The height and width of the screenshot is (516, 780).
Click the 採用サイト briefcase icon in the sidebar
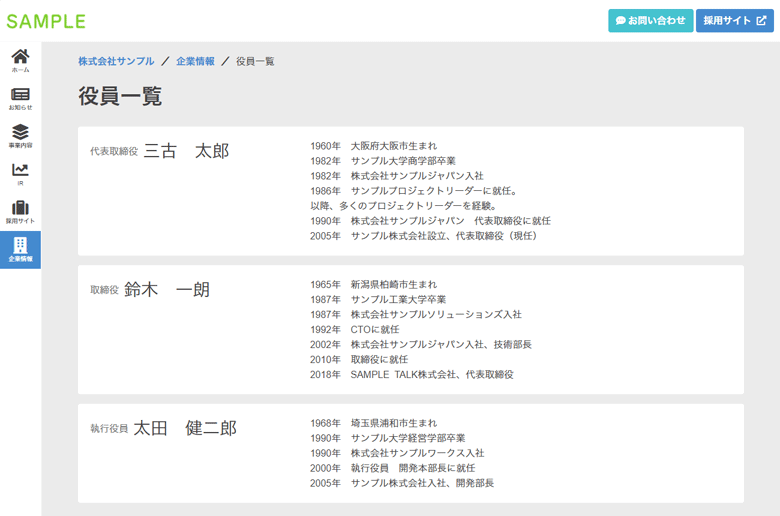point(20,210)
